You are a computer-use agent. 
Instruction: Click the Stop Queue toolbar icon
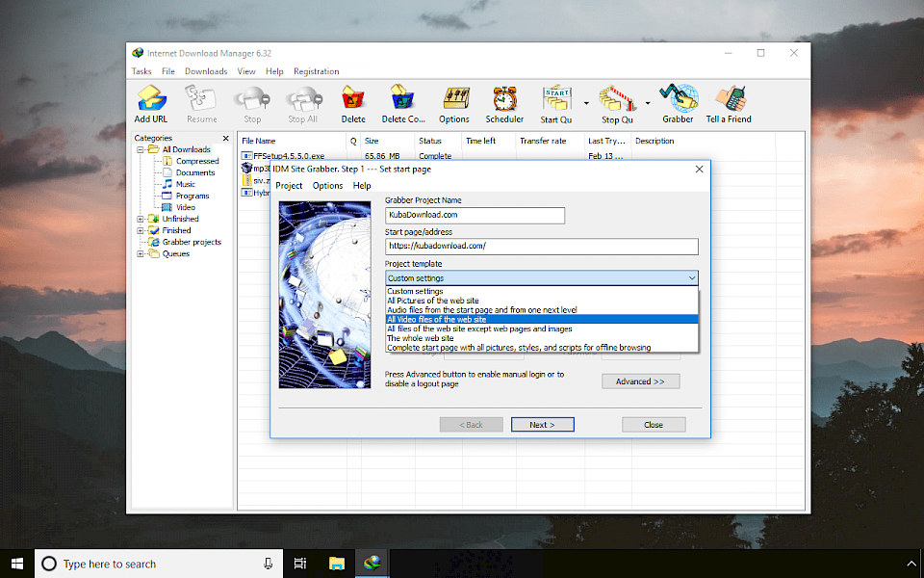617,104
